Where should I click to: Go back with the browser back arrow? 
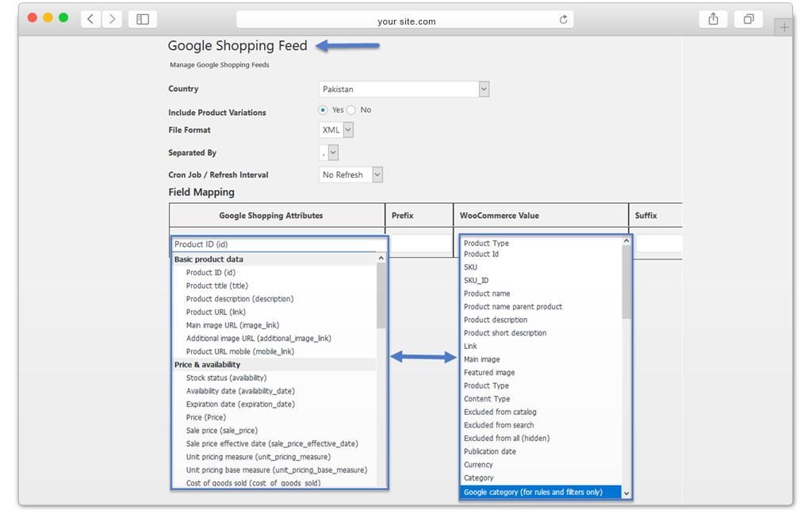(90, 19)
